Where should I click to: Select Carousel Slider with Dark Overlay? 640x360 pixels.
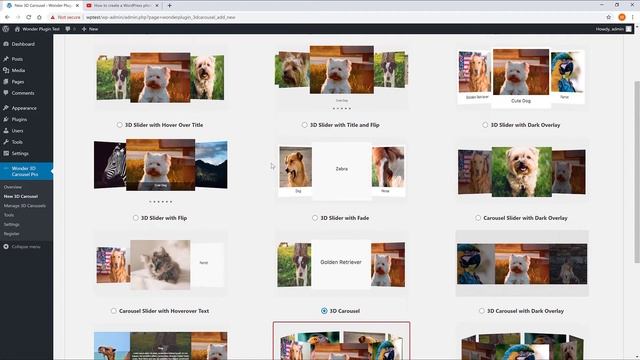coord(478,218)
